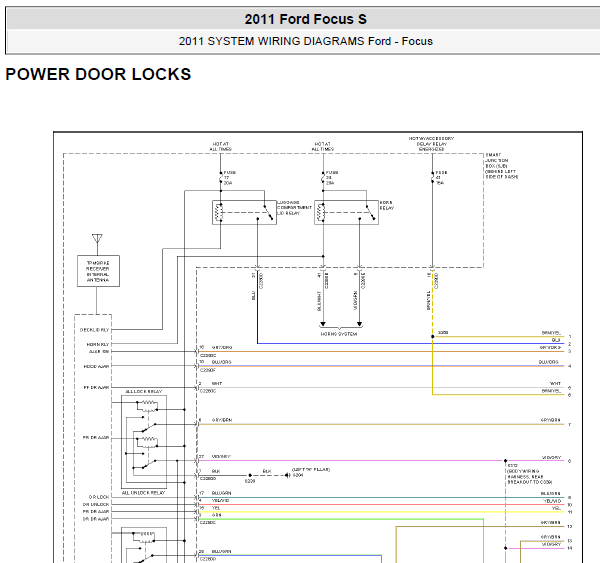This screenshot has height=563, width=600.
Task: Click the 'DR LOCK' pin label
Action: pyautogui.click(x=99, y=497)
